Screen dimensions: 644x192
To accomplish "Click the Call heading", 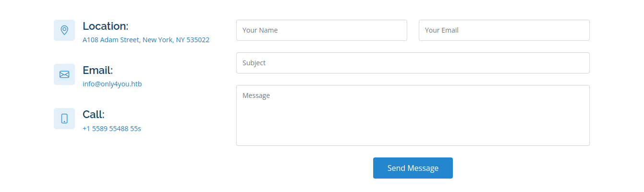I will 93,115.
